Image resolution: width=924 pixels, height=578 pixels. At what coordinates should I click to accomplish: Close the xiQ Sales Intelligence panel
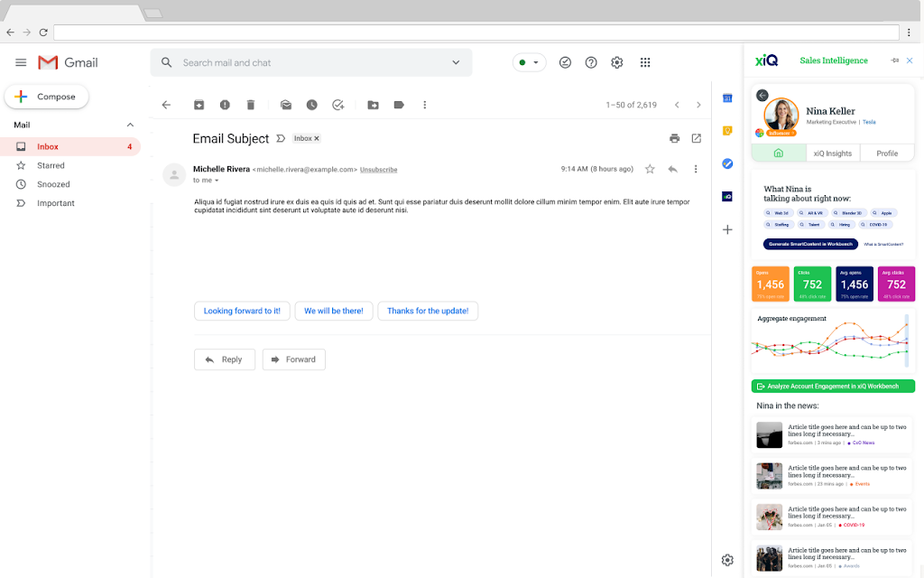click(910, 61)
